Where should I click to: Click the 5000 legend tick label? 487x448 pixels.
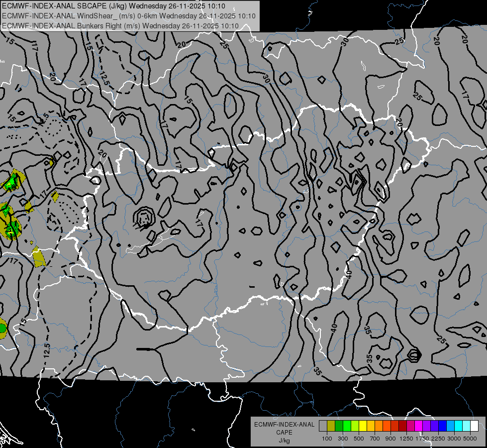click(470, 439)
